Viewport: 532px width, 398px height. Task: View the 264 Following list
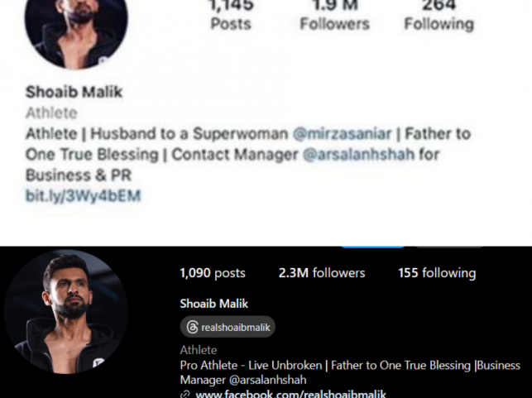439,15
